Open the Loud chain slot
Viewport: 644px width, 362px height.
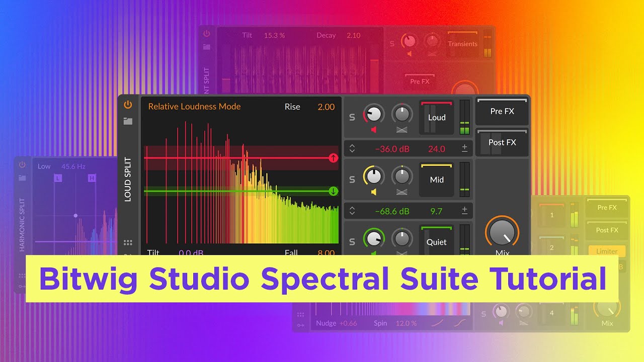click(437, 118)
